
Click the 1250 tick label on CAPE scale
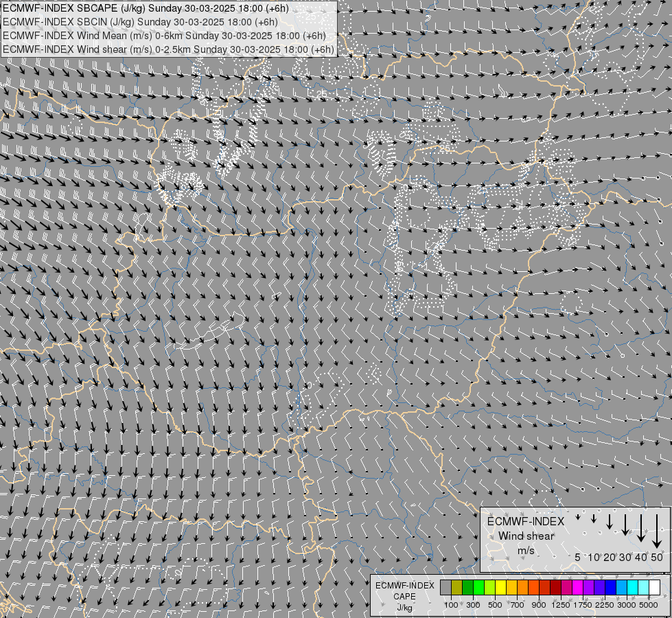561,605
